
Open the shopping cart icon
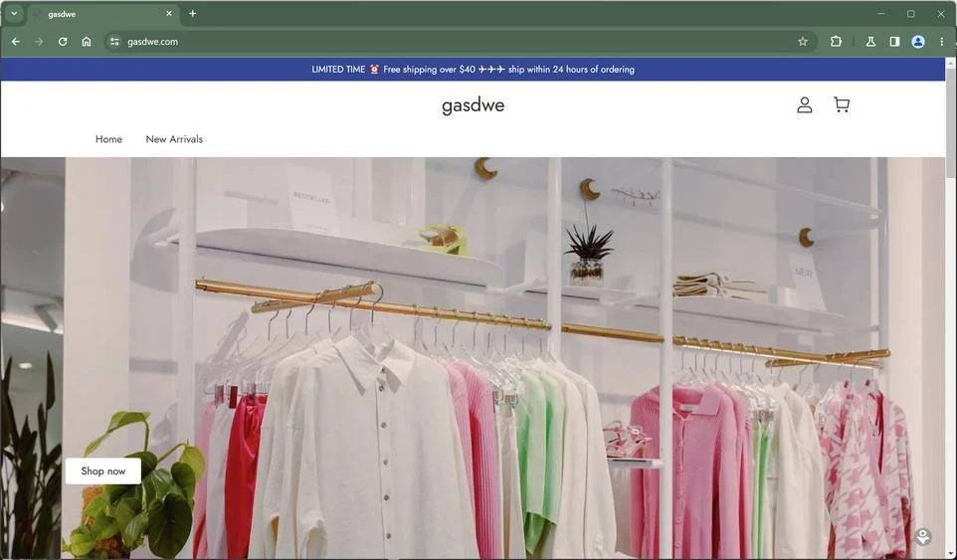(x=842, y=104)
